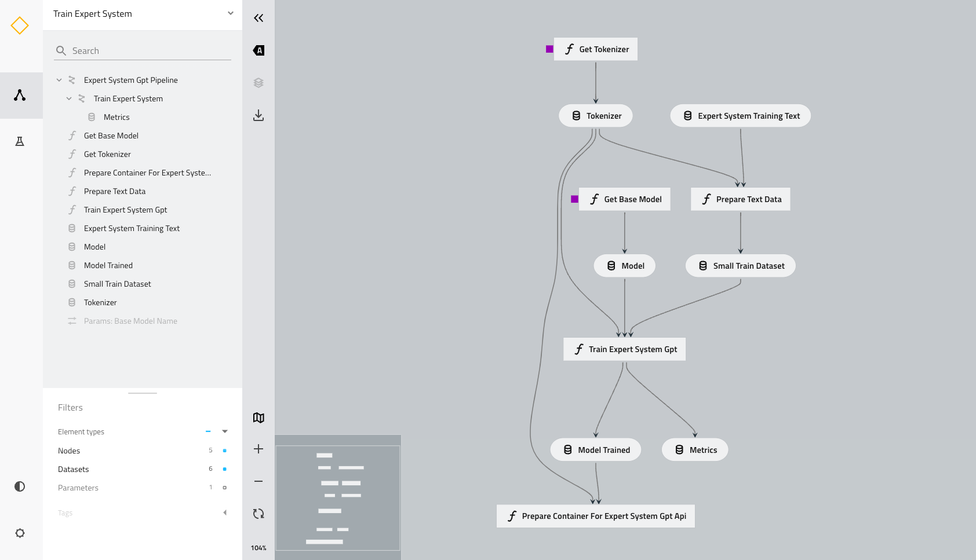Viewport: 976px width, 560px height.
Task: Click the Metrics graph node
Action: 695,450
